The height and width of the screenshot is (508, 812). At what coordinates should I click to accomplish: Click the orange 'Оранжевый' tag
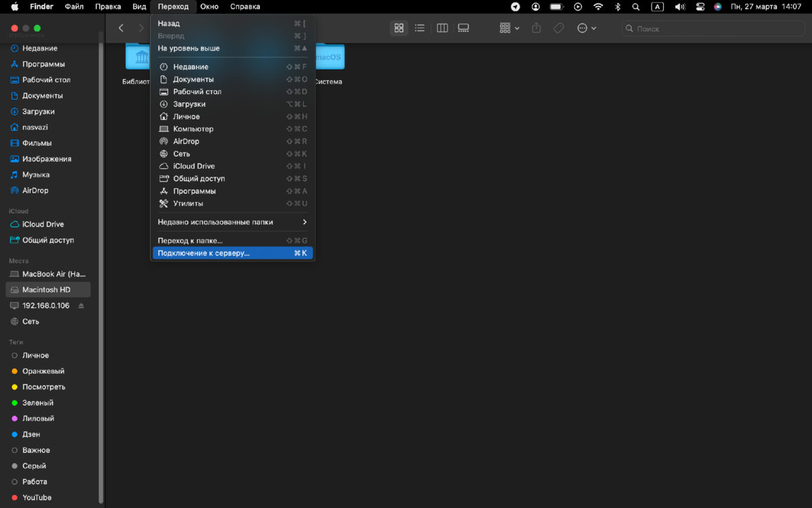click(x=47, y=371)
